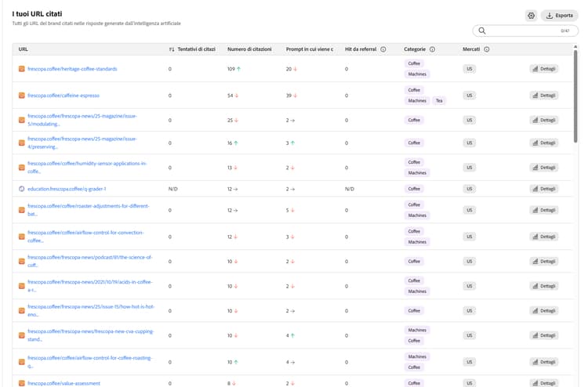
Task: Open the how-hot-is-hot news URL link
Action: coord(91,310)
